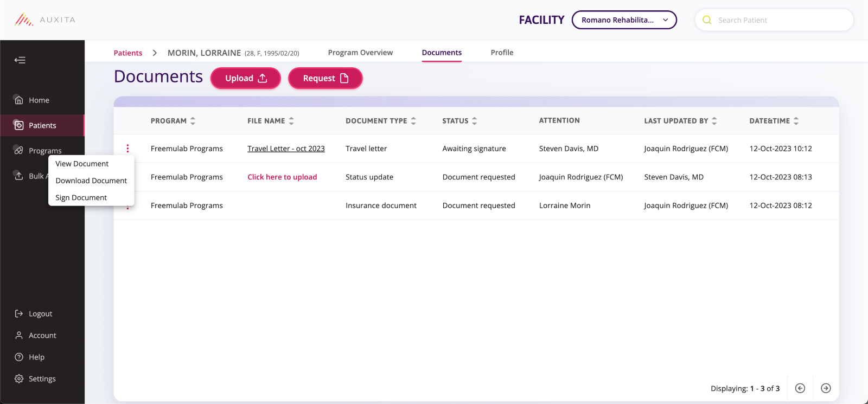This screenshot has height=404, width=868.
Task: Click the Bulk upload icon in sidebar
Action: [x=19, y=176]
